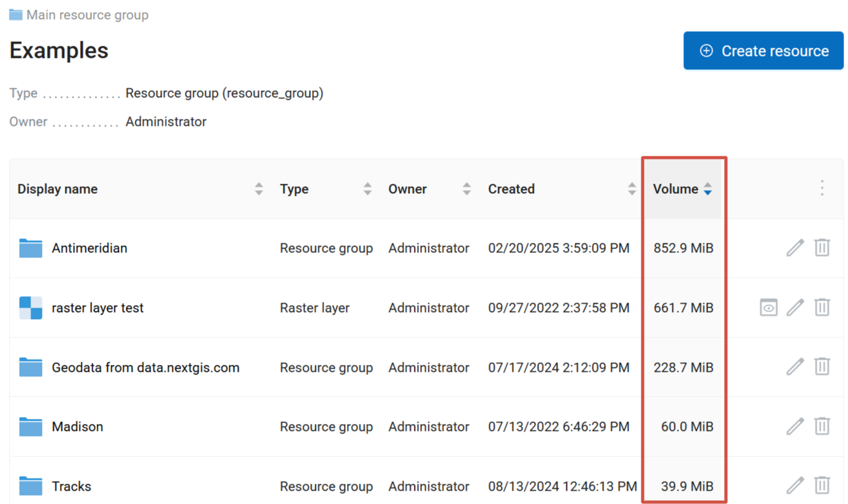Screen dimensions: 848x504
Task: Edit the Tracks resource
Action: pyautogui.click(x=795, y=486)
